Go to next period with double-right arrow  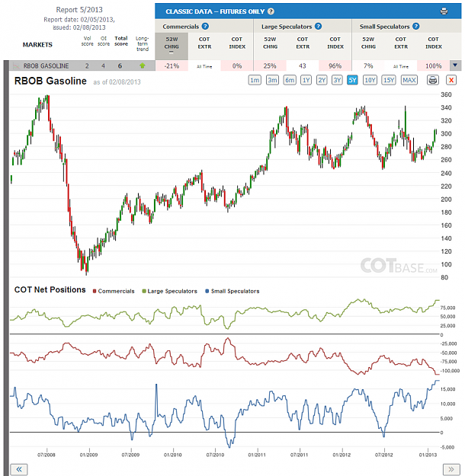tap(451, 469)
